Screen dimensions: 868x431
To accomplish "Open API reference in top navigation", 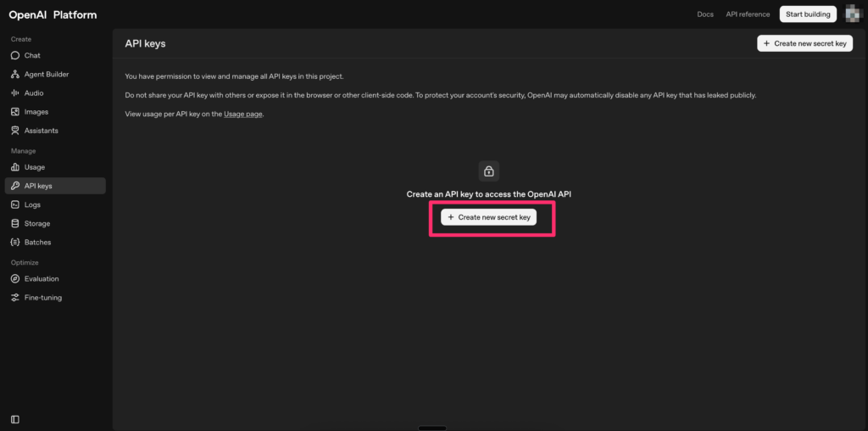I will click(x=748, y=14).
